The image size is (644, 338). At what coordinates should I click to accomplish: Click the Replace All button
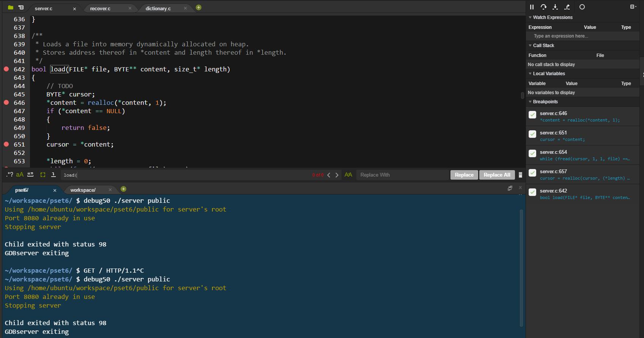coord(497,175)
